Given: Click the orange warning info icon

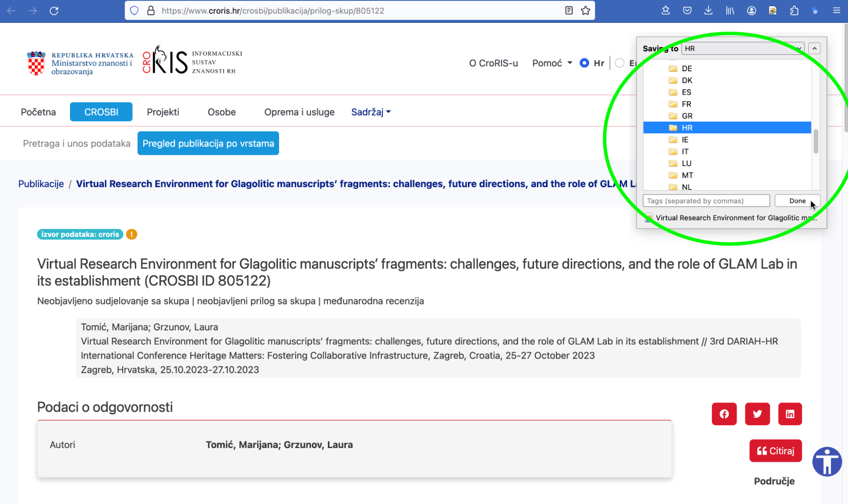Looking at the screenshot, I should [x=132, y=234].
